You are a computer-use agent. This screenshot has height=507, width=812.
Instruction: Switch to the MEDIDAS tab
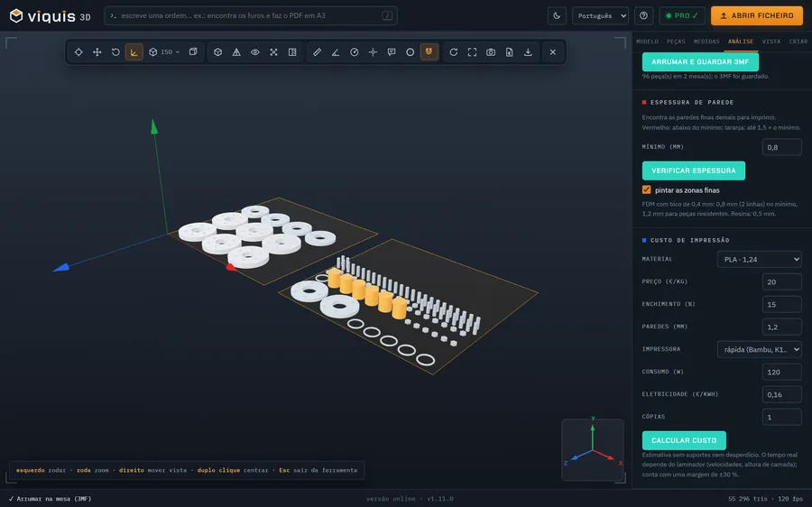[706, 41]
